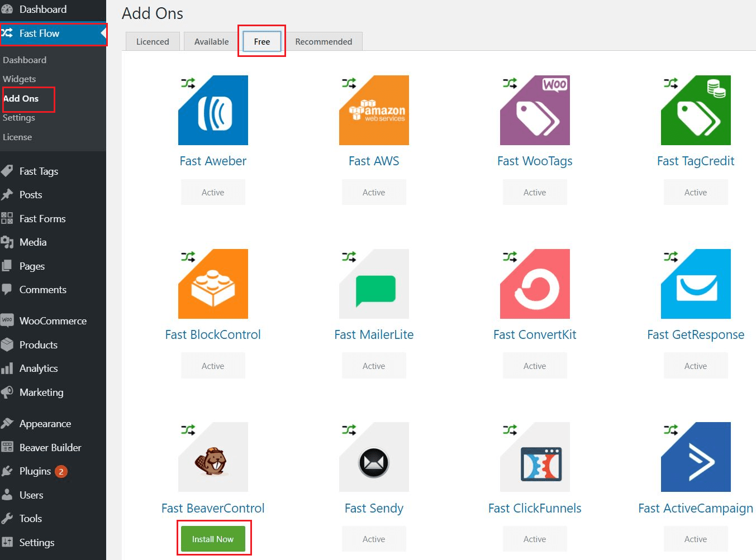This screenshot has width=756, height=560.
Task: Install Now the Fast BeaverControl add-on
Action: point(213,539)
